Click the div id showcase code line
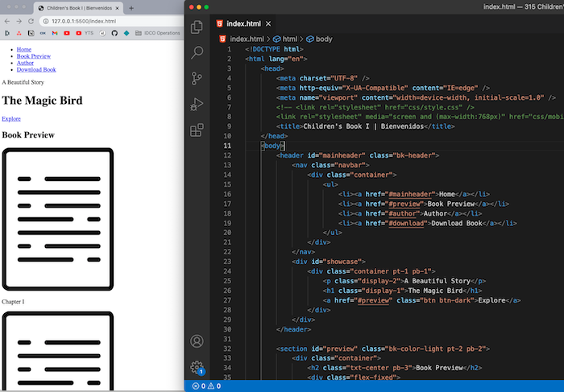 (329, 262)
